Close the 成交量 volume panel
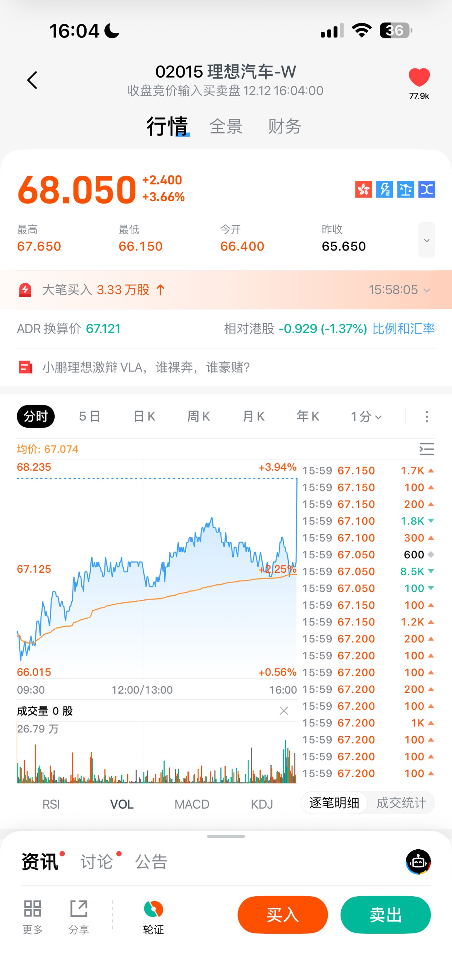452x980 pixels. click(x=284, y=711)
